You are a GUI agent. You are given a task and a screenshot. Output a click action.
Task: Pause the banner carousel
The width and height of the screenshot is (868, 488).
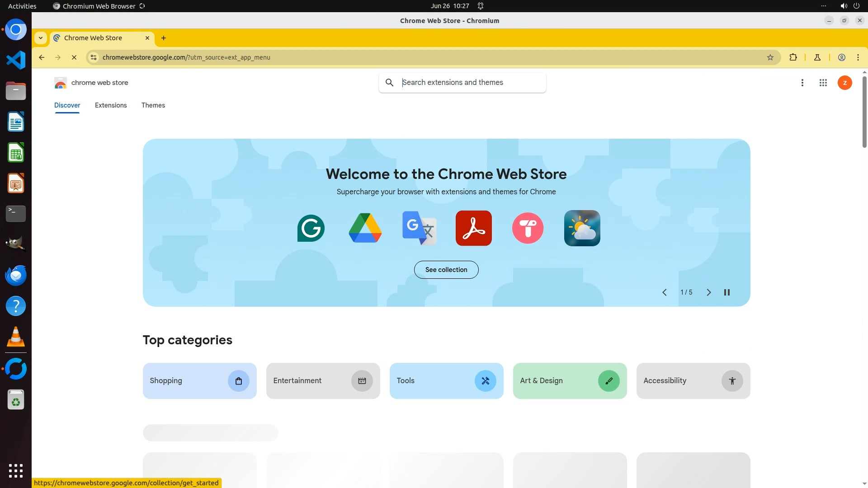pyautogui.click(x=727, y=292)
